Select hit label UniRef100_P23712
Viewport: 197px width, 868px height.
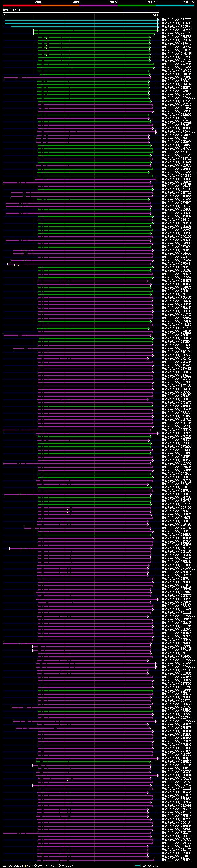pos(177,159)
